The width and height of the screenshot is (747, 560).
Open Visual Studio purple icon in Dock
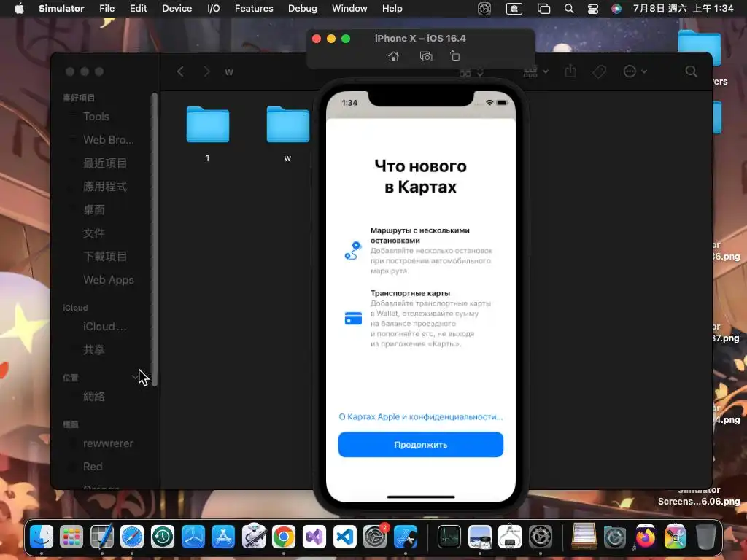(x=314, y=537)
